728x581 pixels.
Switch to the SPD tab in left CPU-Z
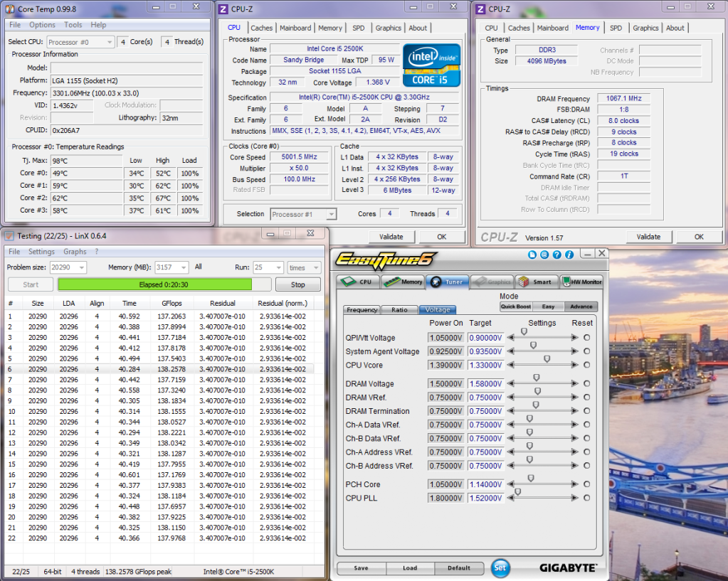359,28
